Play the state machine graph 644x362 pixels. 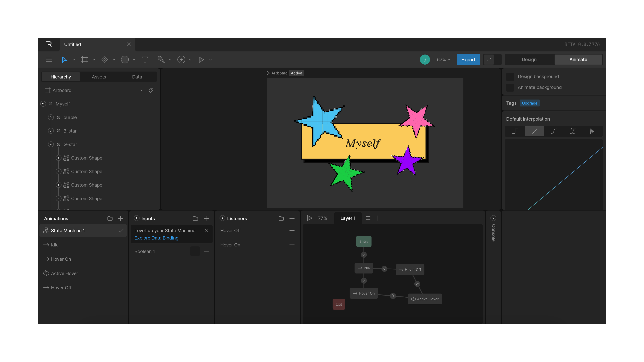tap(309, 218)
